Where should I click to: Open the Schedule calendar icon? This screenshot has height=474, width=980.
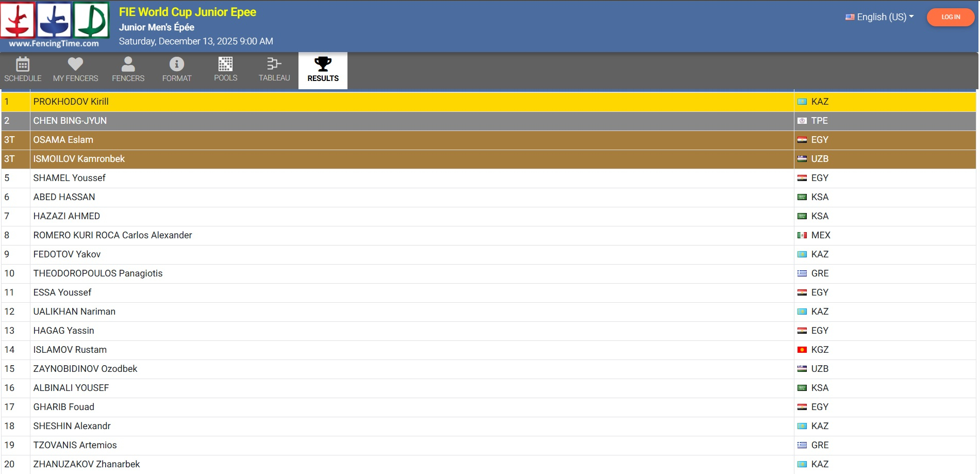point(23,65)
